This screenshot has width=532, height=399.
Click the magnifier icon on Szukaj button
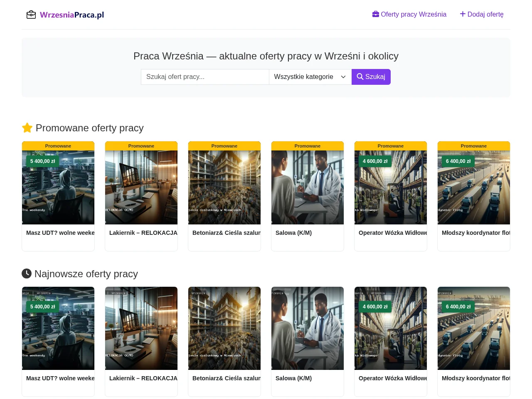point(360,76)
